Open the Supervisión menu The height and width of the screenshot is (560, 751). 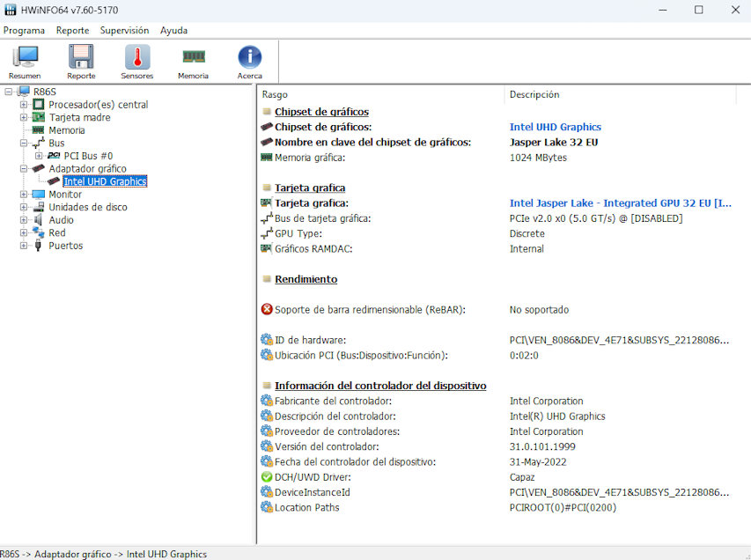[x=124, y=30]
